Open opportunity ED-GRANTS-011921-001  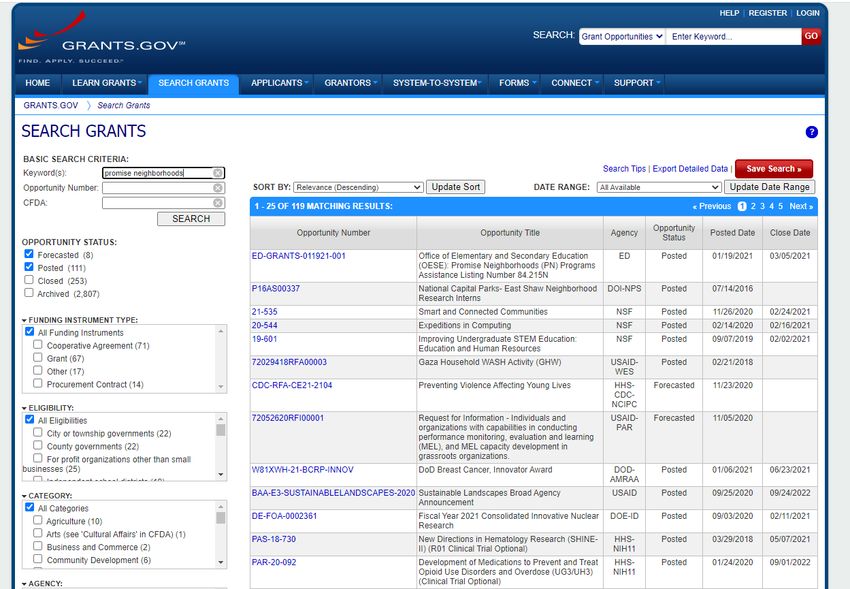pyautogui.click(x=298, y=256)
